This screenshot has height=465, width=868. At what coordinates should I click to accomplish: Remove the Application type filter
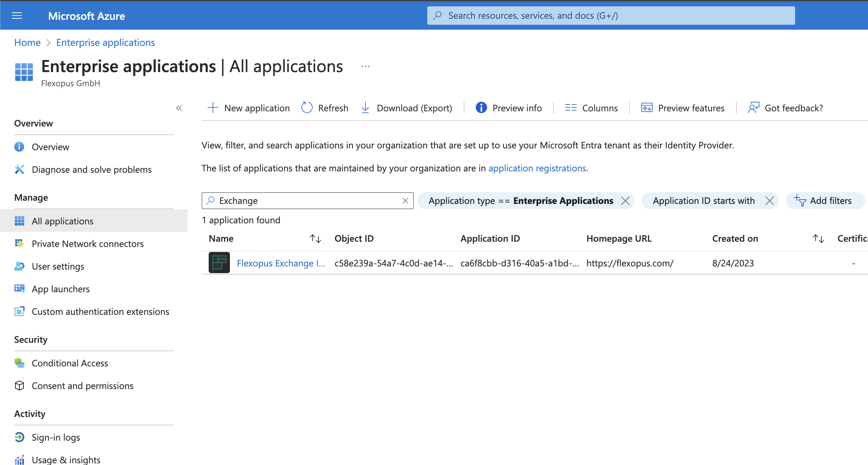point(625,201)
